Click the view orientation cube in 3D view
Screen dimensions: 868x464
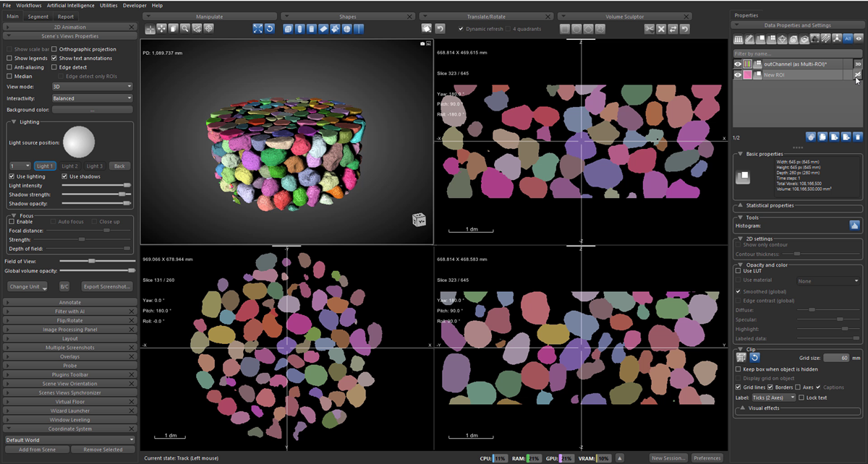[x=417, y=220]
